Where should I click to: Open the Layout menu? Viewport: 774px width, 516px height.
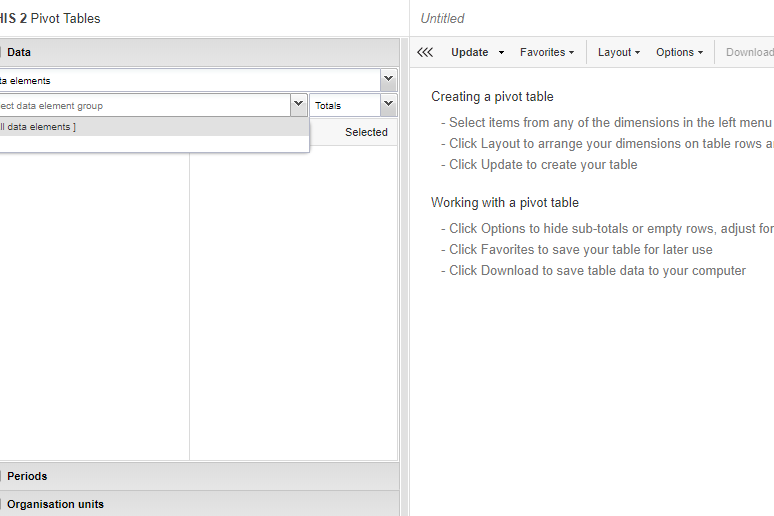click(x=619, y=52)
